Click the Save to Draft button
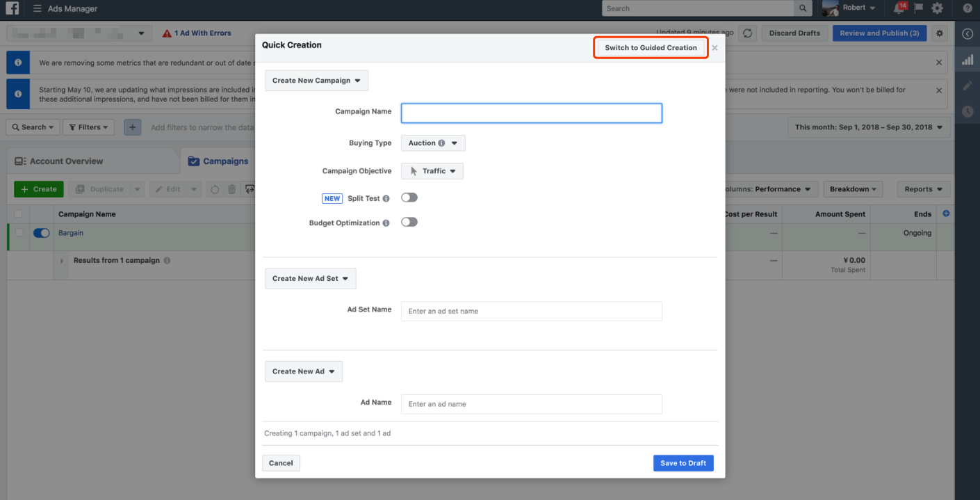Image resolution: width=980 pixels, height=500 pixels. click(683, 463)
